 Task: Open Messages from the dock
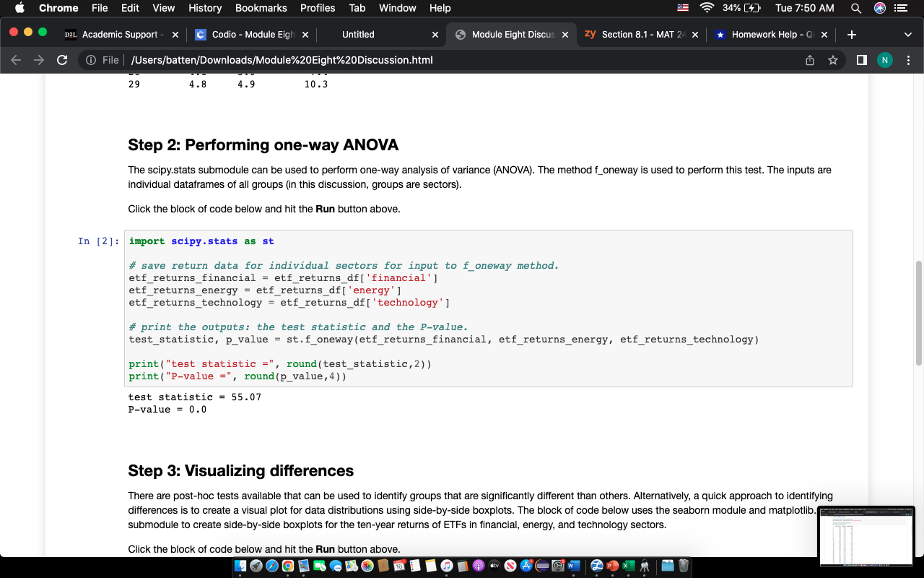pyautogui.click(x=335, y=566)
